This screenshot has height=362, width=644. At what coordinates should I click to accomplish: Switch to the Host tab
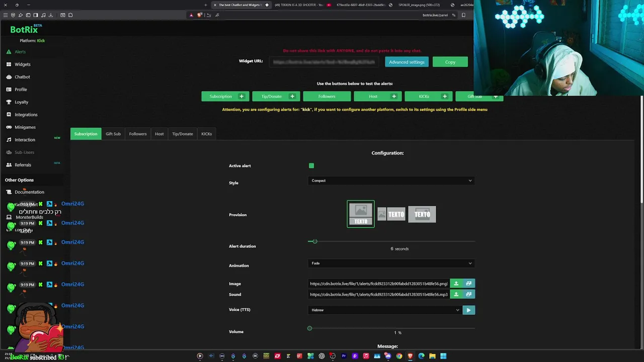pos(159,134)
